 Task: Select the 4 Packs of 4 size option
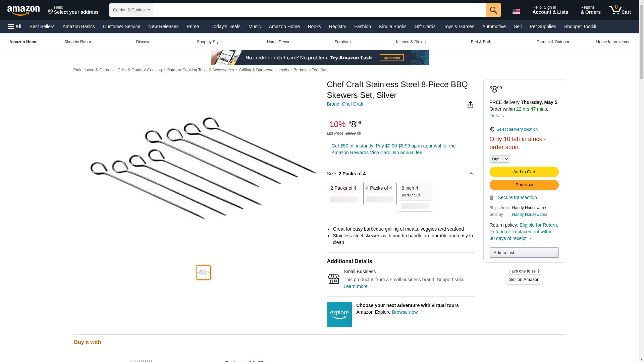coord(380,193)
